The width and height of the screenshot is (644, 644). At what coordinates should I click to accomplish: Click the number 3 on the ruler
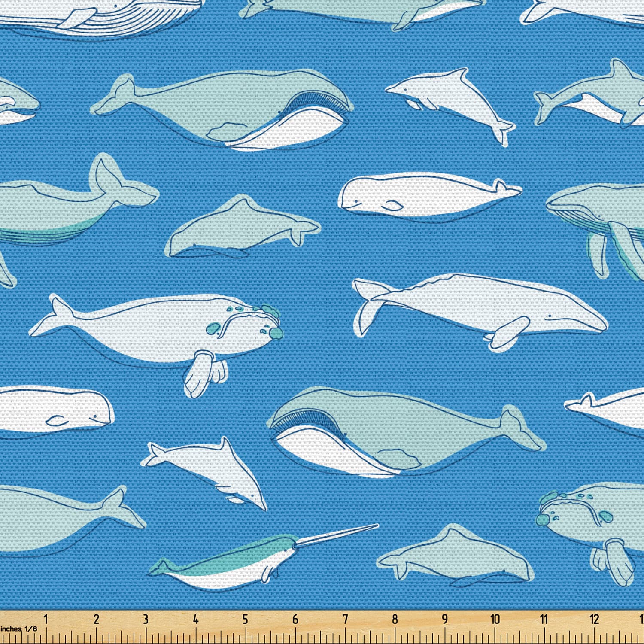tap(146, 619)
